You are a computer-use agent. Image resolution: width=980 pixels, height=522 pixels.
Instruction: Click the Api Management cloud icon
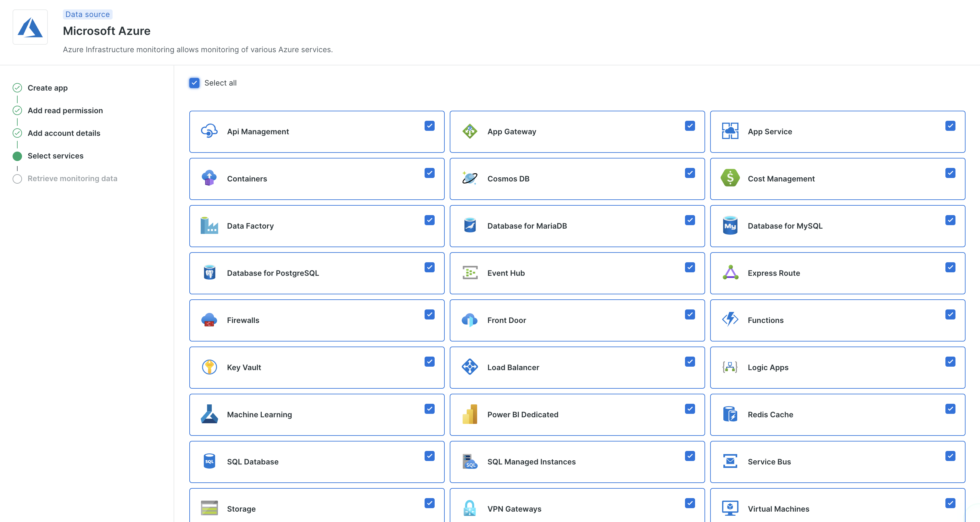click(209, 131)
